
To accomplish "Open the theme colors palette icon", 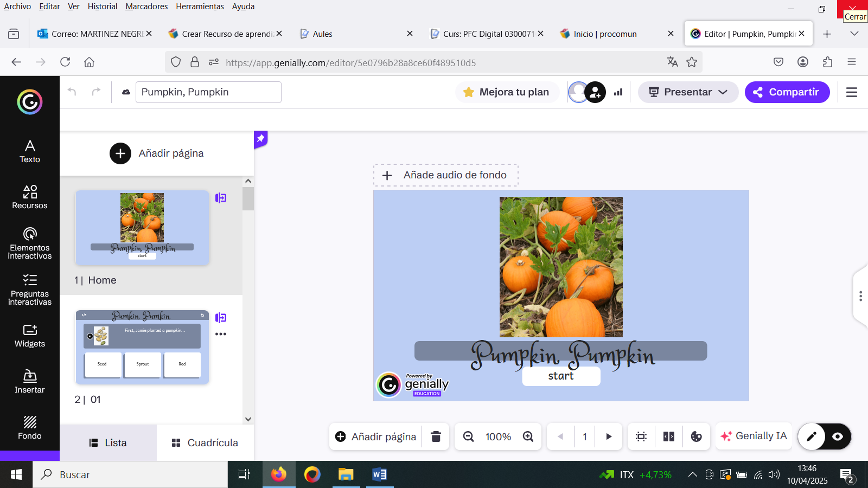I will [697, 436].
